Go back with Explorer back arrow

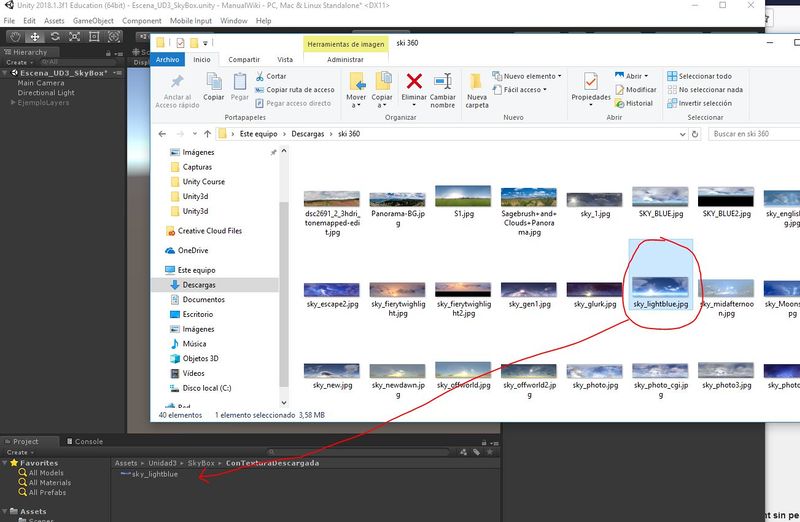coord(162,134)
